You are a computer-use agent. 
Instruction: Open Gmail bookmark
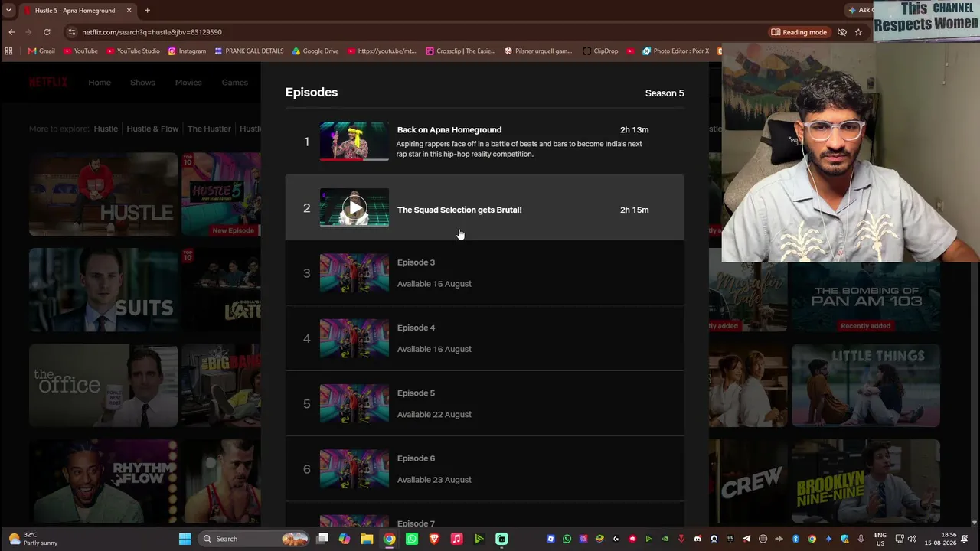click(41, 51)
